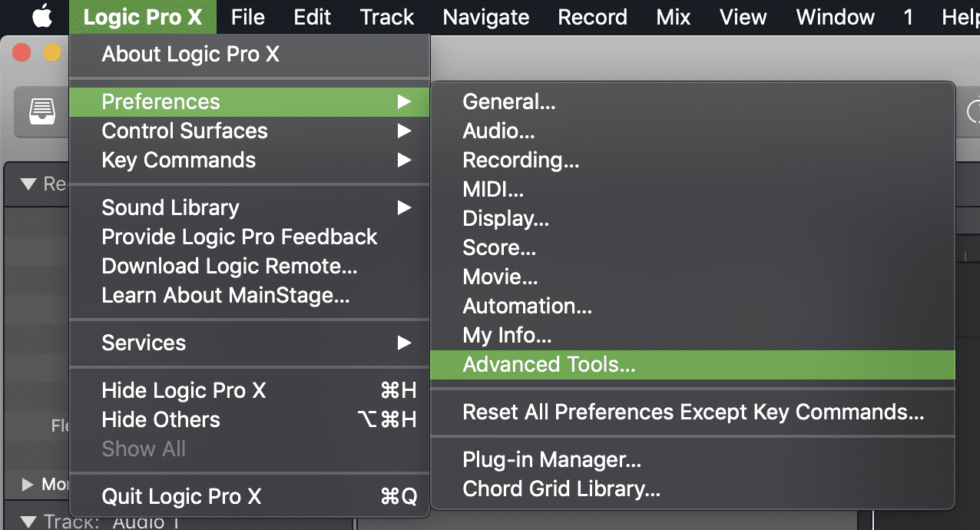Select Advanced Tools preferences
Viewport: 980px width, 530px height.
point(548,365)
